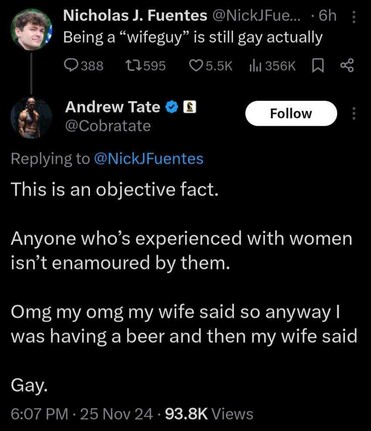Select the Nicholas J. Fuentes display name
This screenshot has height=431, width=371.
(135, 16)
